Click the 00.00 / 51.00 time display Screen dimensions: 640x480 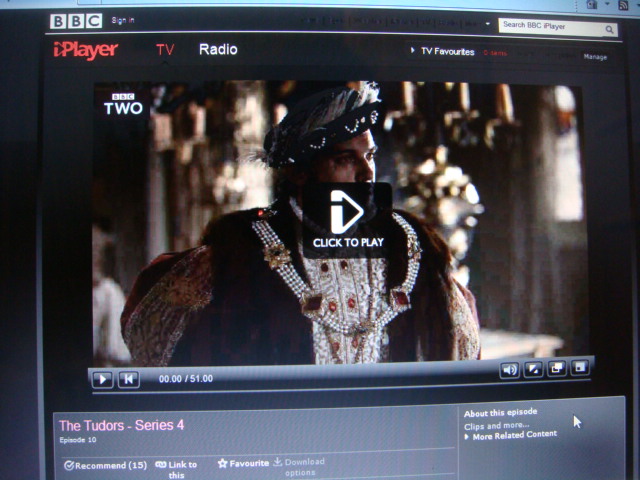(x=186, y=379)
